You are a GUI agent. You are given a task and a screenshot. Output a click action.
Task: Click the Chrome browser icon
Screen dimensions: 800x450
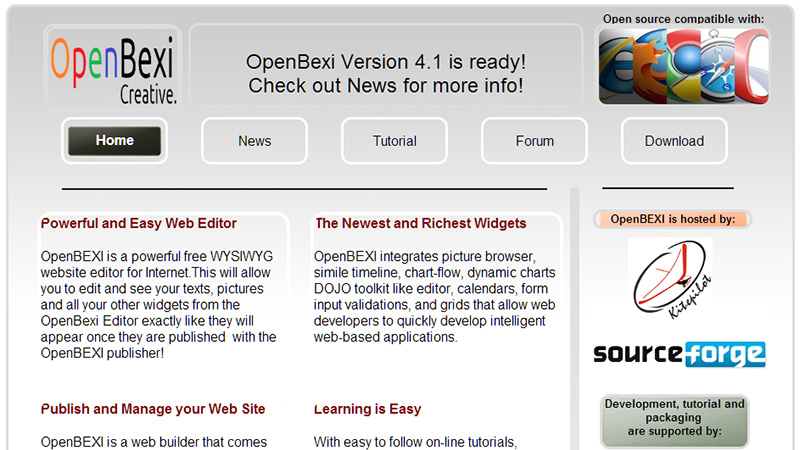(682, 64)
